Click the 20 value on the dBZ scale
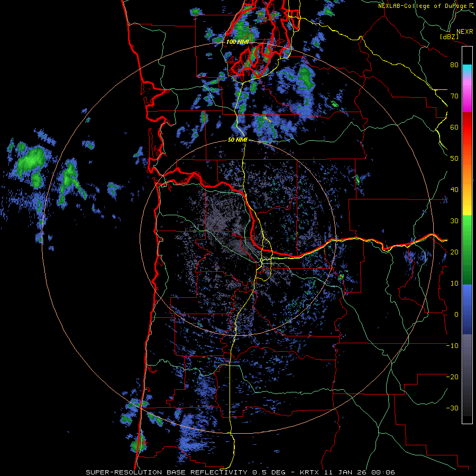 454,252
